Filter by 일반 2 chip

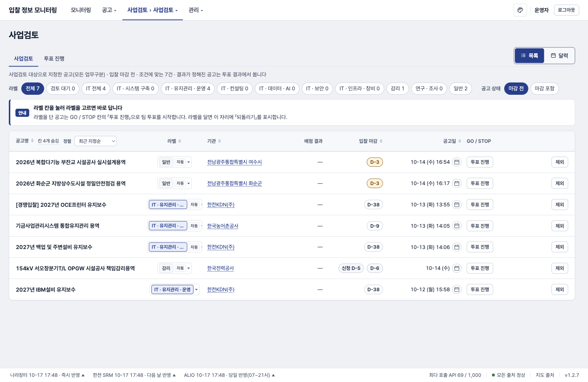tap(460, 89)
